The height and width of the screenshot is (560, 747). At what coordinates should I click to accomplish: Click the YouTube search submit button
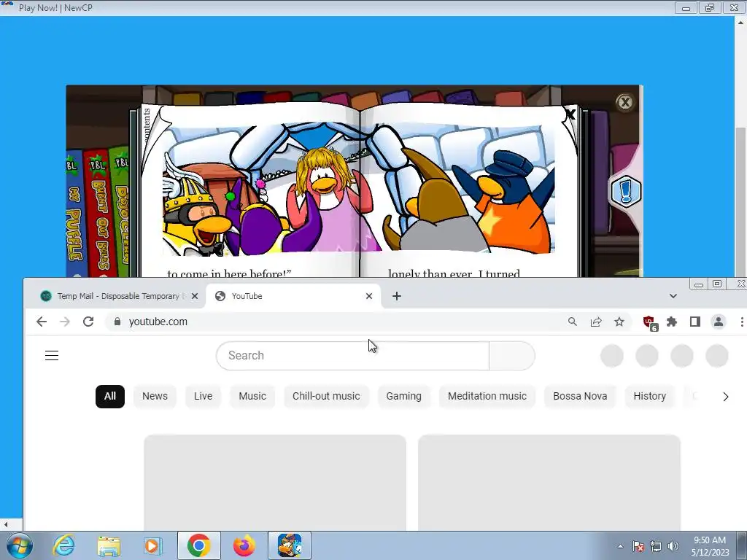click(x=511, y=355)
